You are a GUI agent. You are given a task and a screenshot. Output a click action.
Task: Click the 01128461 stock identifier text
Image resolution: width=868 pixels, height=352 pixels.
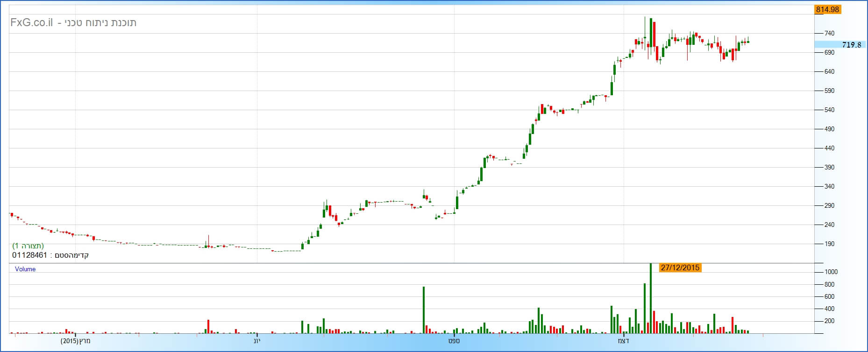pos(29,255)
